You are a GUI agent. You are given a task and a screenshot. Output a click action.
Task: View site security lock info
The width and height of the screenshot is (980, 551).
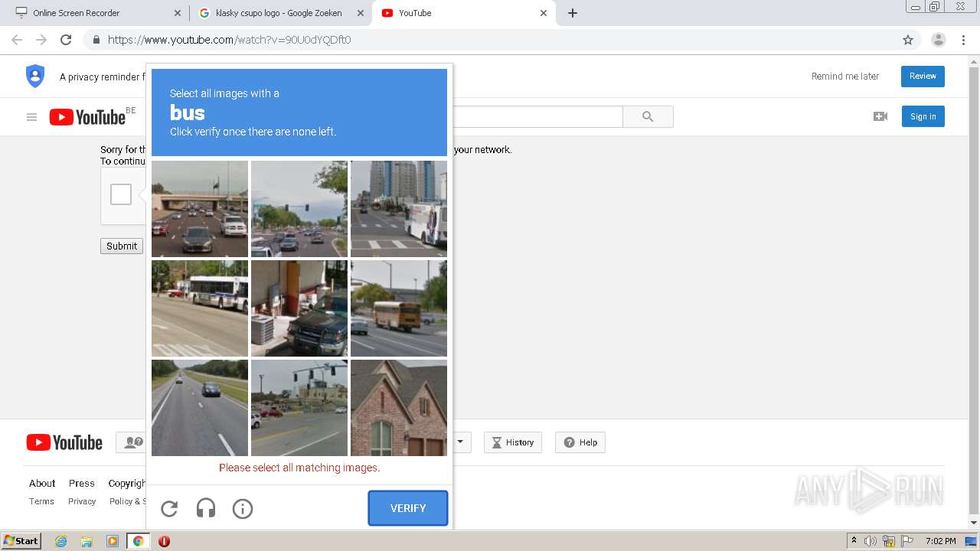[96, 40]
